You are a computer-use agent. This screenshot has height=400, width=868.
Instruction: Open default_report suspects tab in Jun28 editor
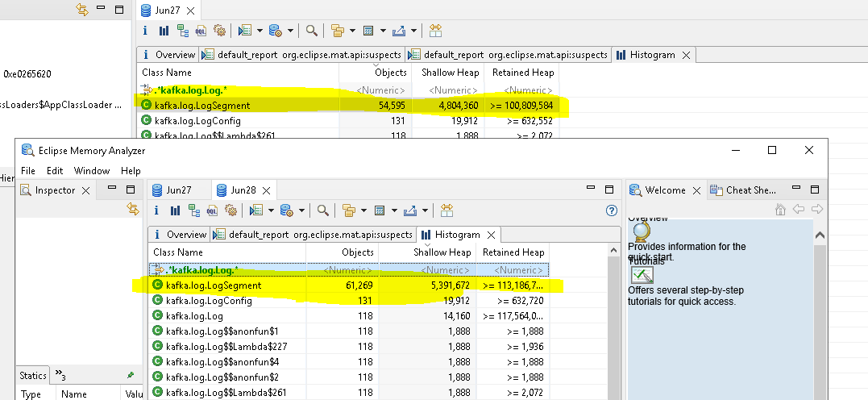(x=314, y=235)
